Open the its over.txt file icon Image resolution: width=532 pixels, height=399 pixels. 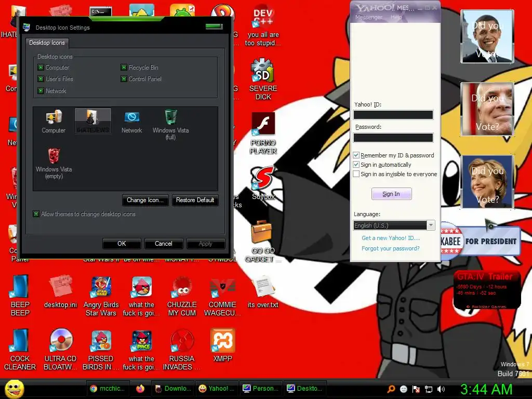click(x=263, y=292)
